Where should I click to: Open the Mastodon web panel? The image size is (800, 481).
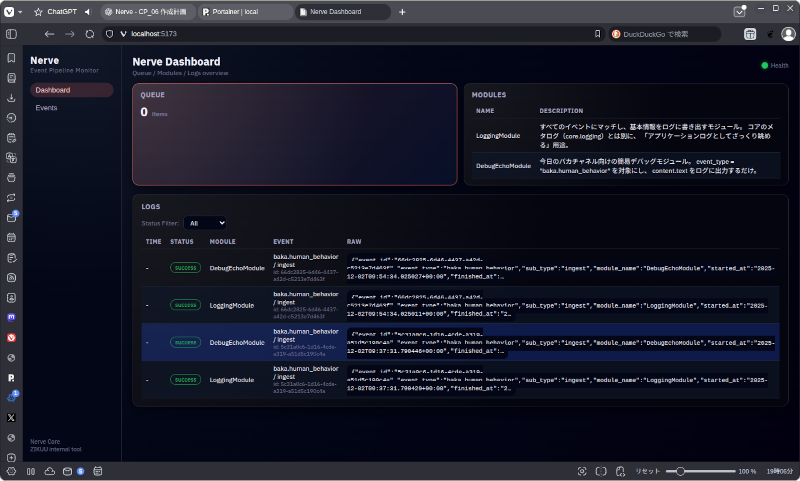pyautogui.click(x=11, y=316)
